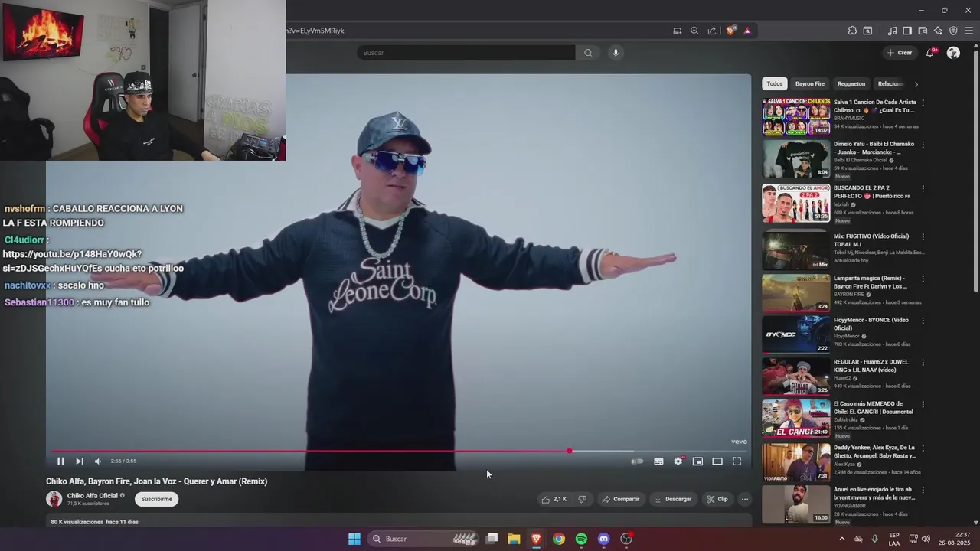The height and width of the screenshot is (551, 980).
Task: Open the Brave Rewards triangle icon
Action: click(747, 31)
